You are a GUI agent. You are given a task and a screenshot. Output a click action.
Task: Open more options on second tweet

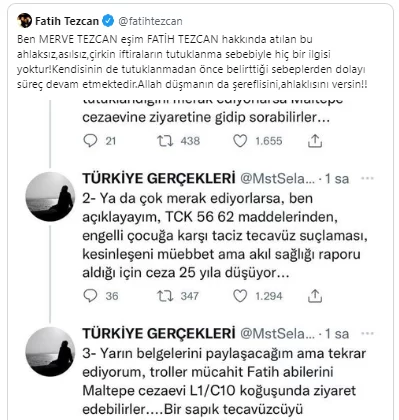(367, 179)
